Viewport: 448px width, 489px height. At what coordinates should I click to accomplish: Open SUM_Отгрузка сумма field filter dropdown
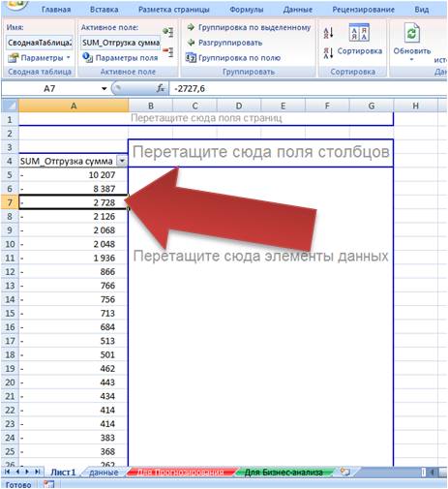(x=122, y=161)
